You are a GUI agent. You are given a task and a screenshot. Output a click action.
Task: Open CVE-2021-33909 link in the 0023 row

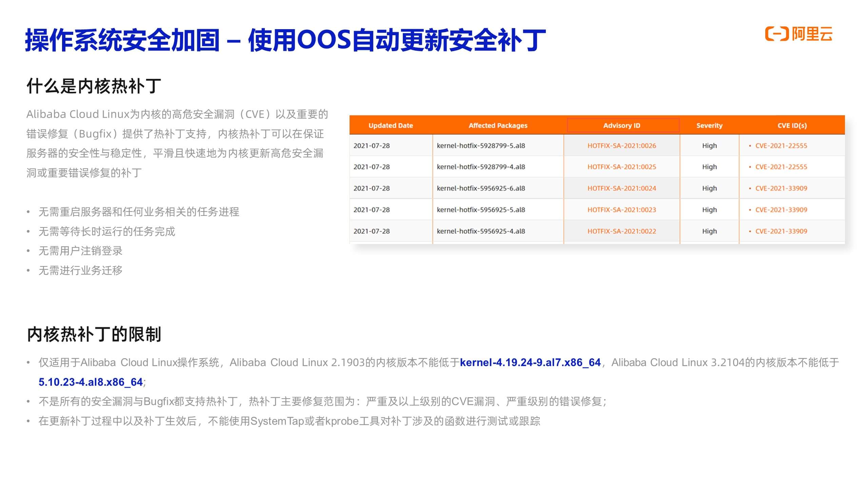(781, 210)
